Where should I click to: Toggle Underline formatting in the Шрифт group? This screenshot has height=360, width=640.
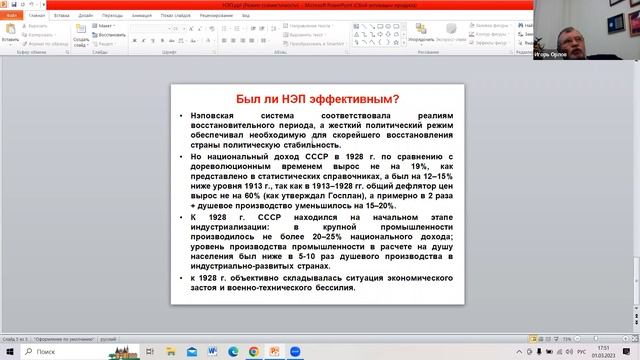(153, 41)
